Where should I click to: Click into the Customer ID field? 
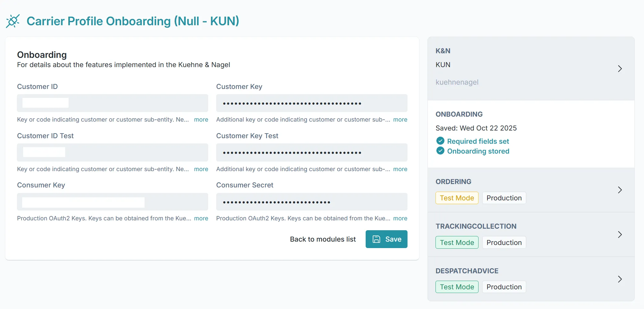coord(112,103)
